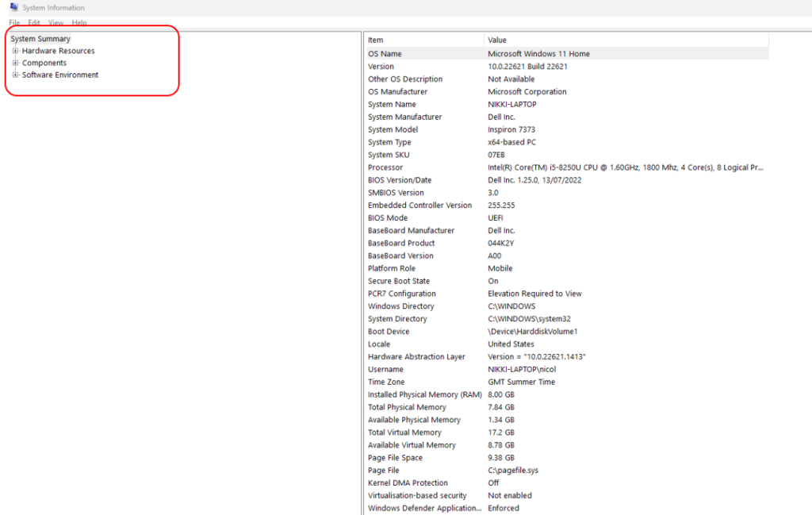Viewport: 812px width, 515px height.
Task: Select the SMBIOS Version row
Action: pyautogui.click(x=567, y=193)
